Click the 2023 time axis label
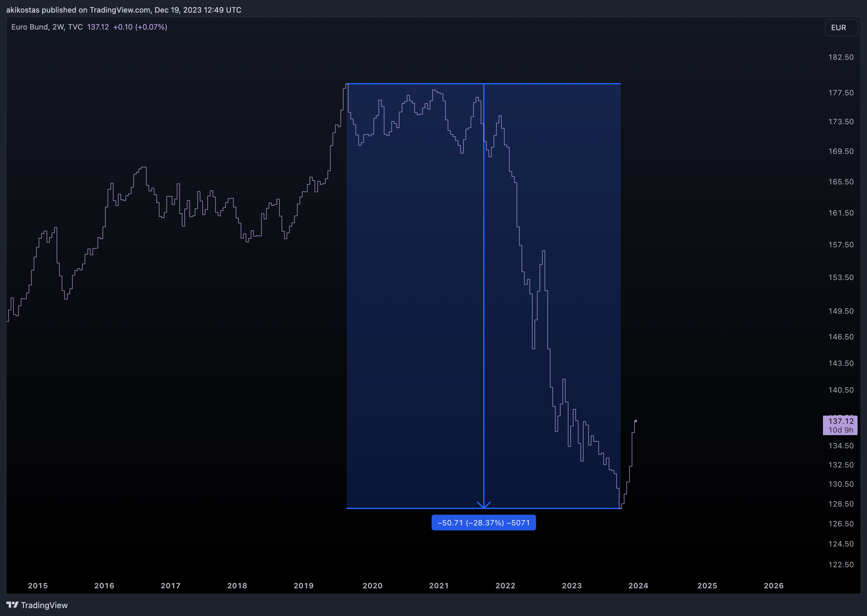The height and width of the screenshot is (616, 867). (x=572, y=586)
